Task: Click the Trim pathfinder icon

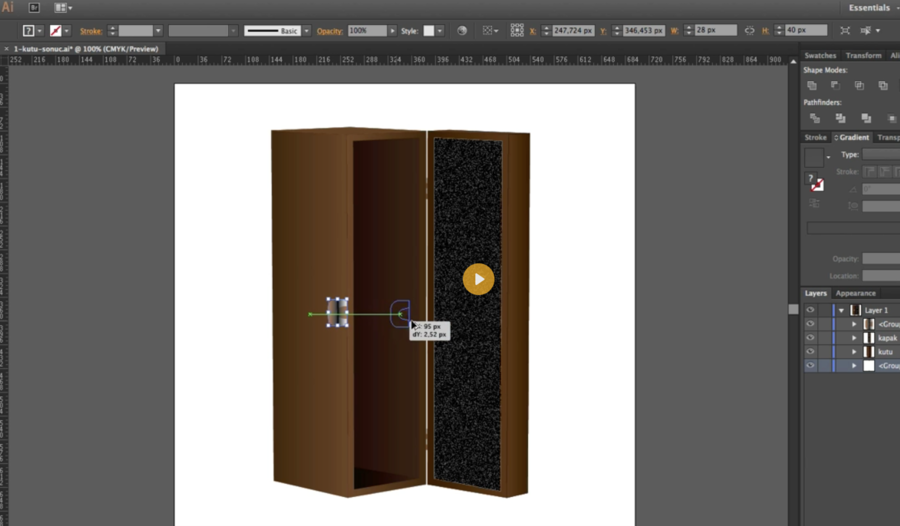Action: [x=840, y=118]
